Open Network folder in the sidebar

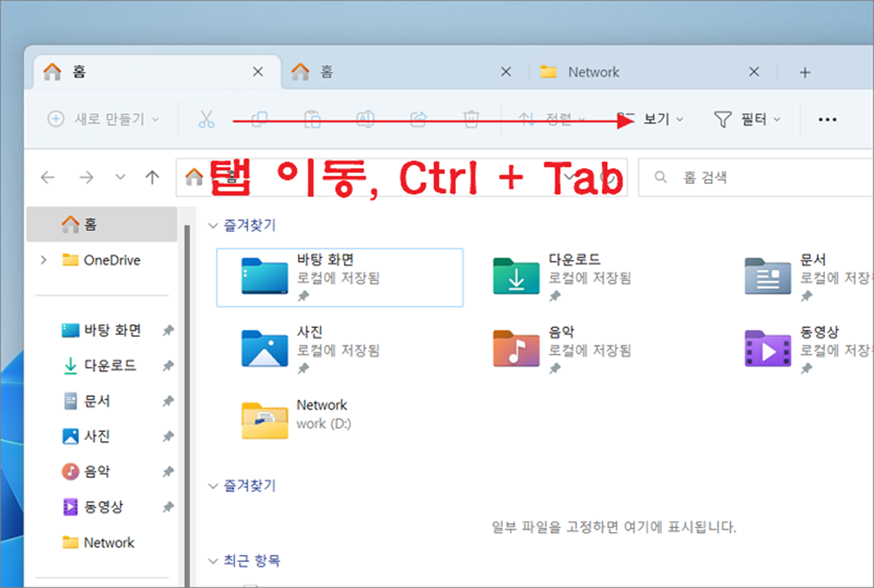(x=98, y=543)
